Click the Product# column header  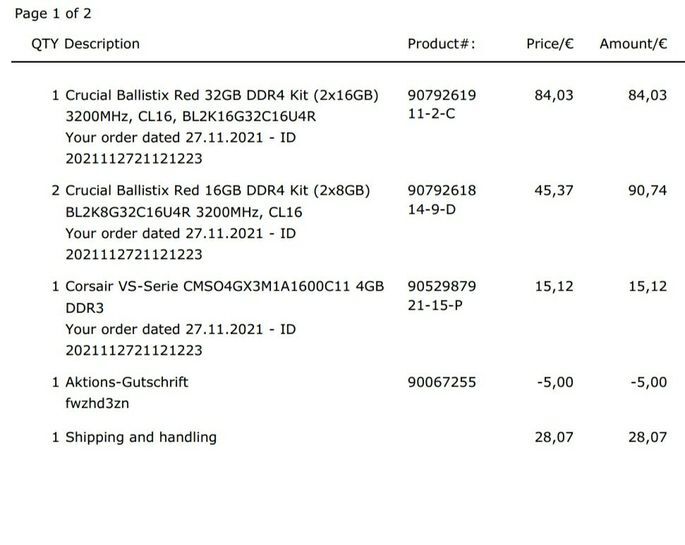pyautogui.click(x=441, y=44)
